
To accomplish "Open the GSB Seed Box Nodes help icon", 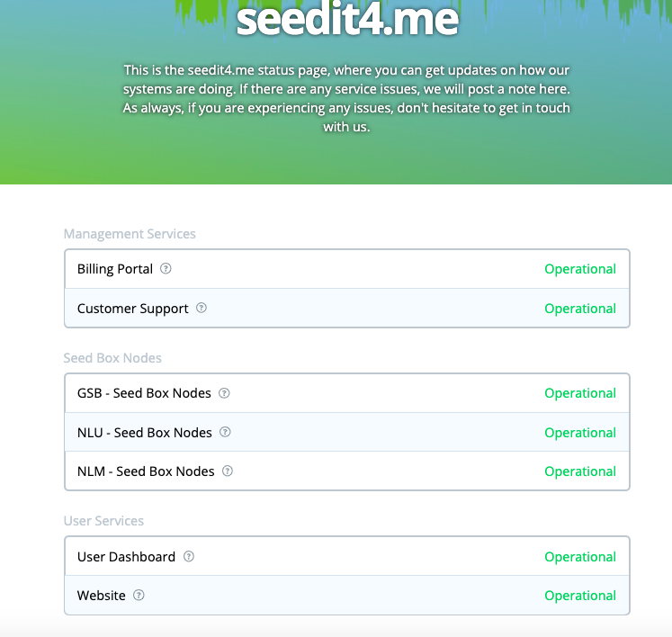I will coord(224,392).
